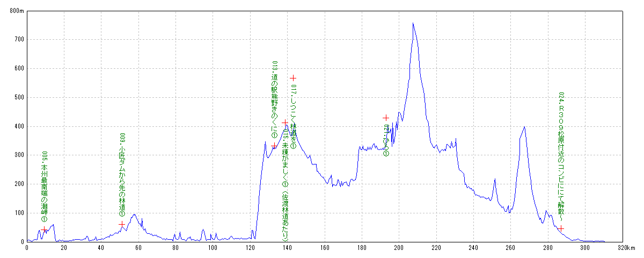
Task: Select the waypoint 013 cross marker
Action: coord(274,146)
